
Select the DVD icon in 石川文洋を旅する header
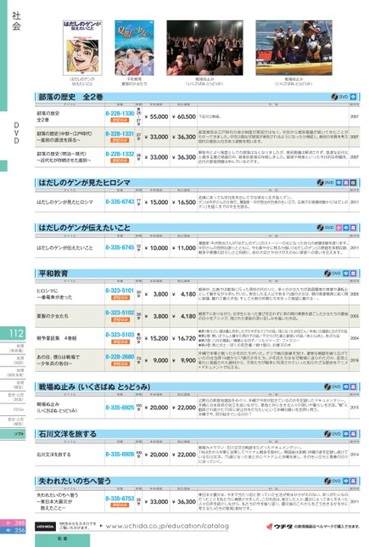click(x=328, y=434)
